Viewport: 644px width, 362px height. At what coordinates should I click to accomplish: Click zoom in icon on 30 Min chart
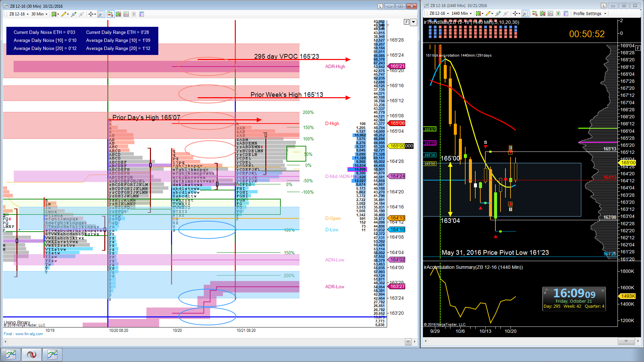coord(73,14)
